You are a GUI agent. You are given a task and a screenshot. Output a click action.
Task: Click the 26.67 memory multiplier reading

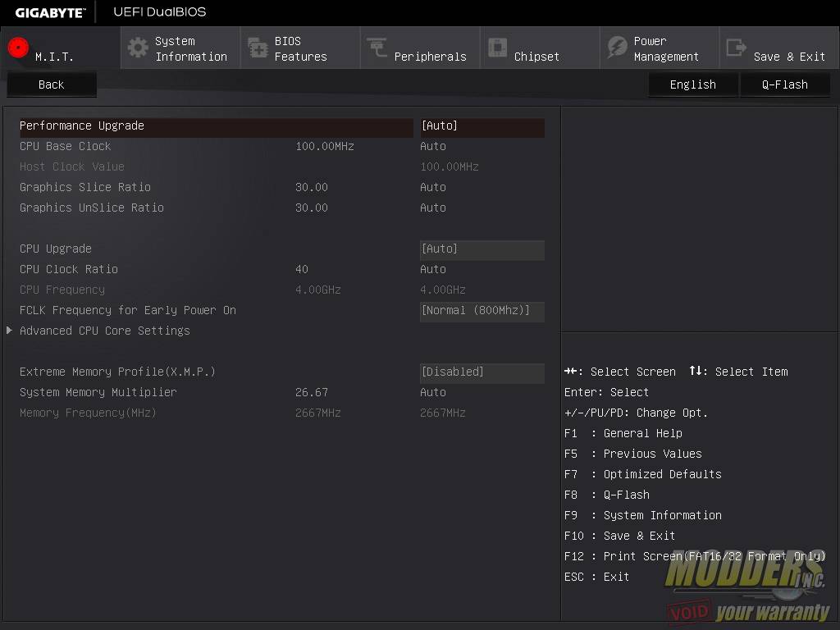coord(311,393)
